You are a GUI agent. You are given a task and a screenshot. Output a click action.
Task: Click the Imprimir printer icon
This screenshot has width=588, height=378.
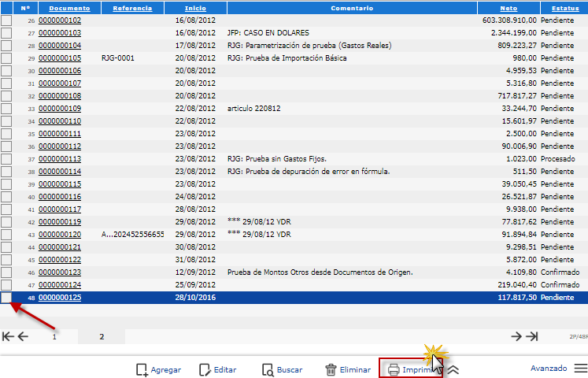pyautogui.click(x=394, y=370)
